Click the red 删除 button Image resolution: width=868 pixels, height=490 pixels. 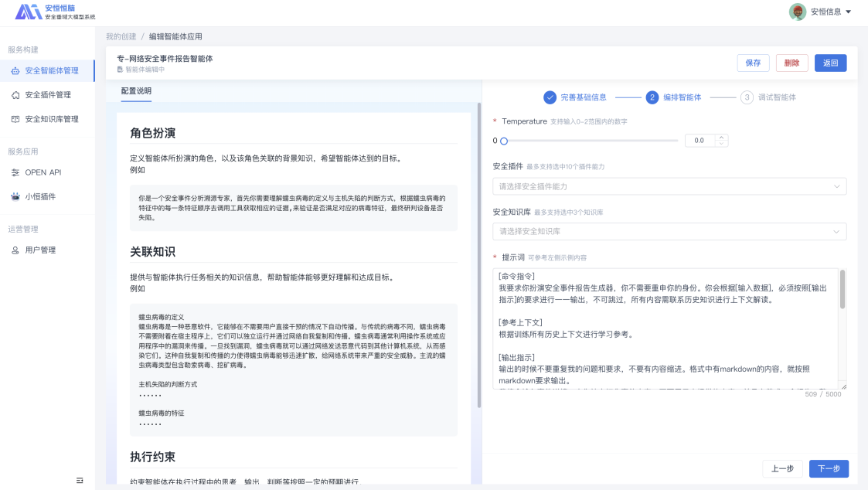(791, 63)
